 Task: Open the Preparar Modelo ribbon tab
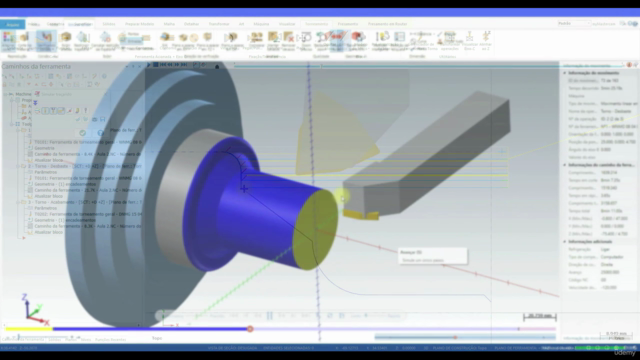[139, 24]
